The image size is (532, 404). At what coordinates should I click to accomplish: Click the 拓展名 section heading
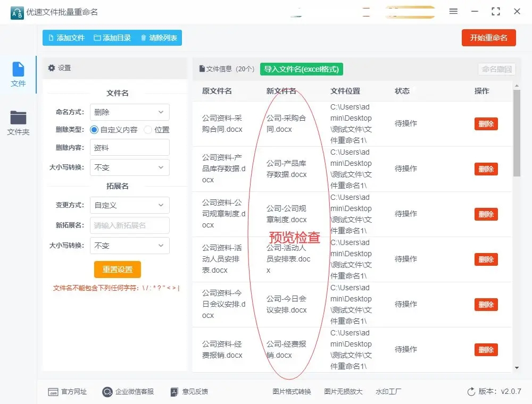[118, 186]
